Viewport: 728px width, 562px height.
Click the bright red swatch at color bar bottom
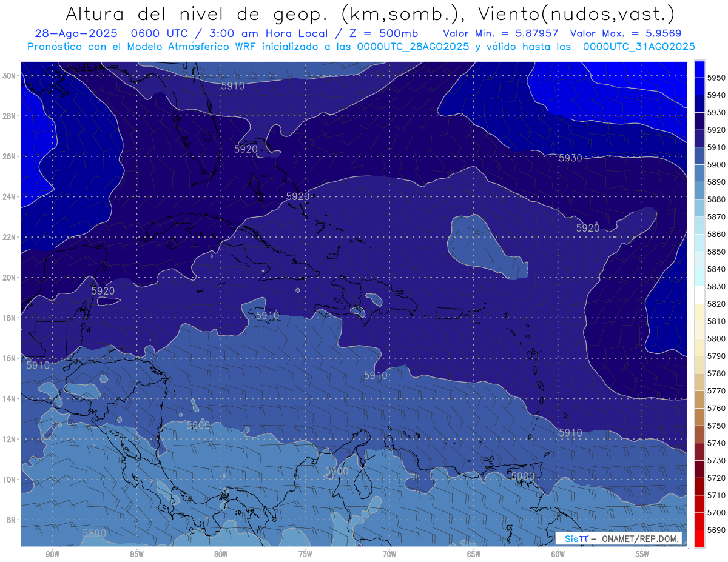699,538
